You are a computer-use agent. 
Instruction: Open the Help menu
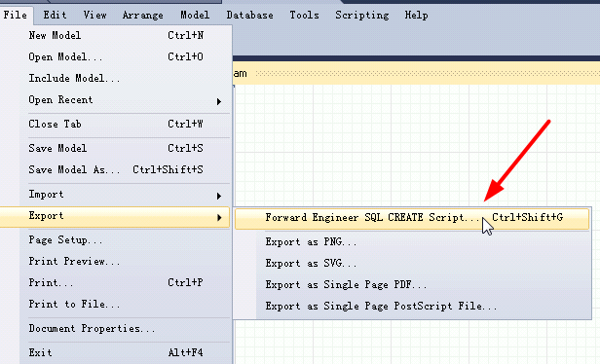pos(416,16)
